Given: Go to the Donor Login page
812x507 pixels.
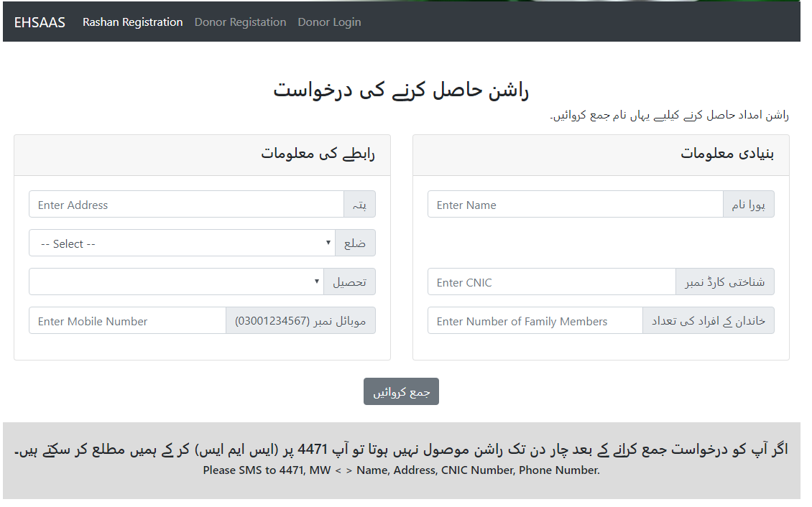Looking at the screenshot, I should pos(329,22).
